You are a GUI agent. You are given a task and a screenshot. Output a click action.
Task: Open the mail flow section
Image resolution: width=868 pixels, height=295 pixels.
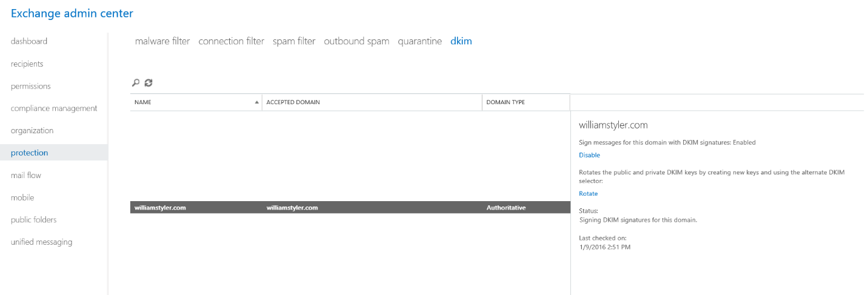coord(26,175)
